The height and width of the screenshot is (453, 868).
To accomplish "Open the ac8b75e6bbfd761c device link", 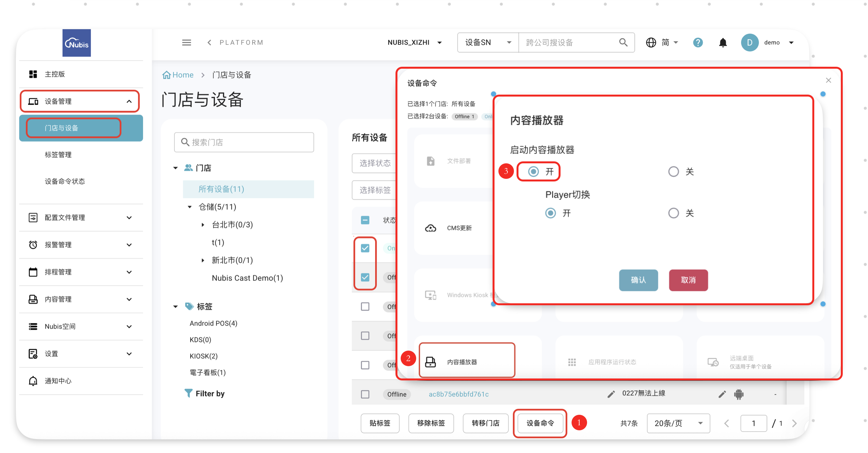I will tap(458, 394).
